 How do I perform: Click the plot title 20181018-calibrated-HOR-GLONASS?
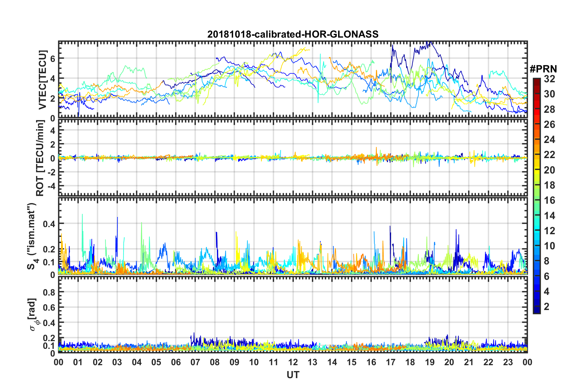293,34
